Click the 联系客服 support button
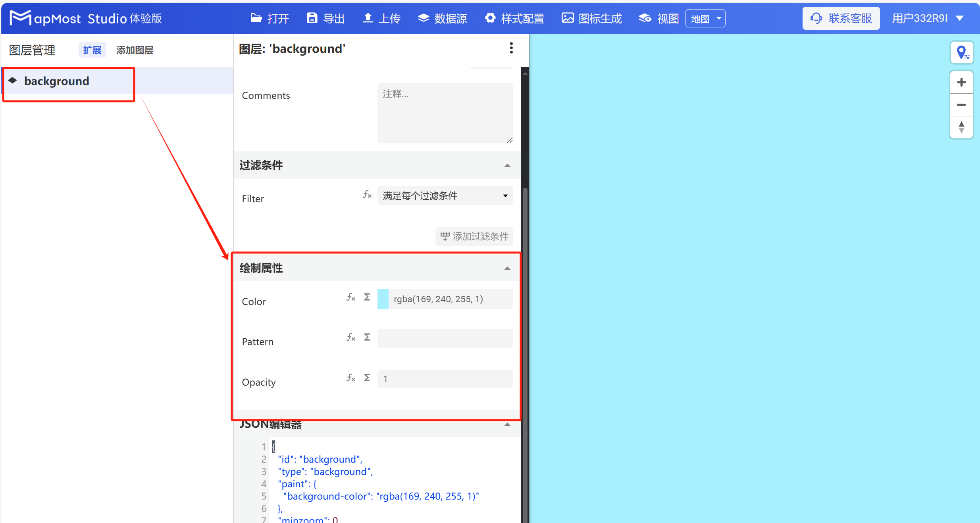The width and height of the screenshot is (980, 523). point(841,18)
